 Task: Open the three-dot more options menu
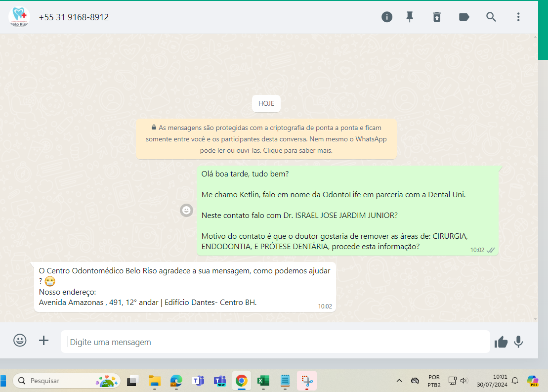[518, 17]
